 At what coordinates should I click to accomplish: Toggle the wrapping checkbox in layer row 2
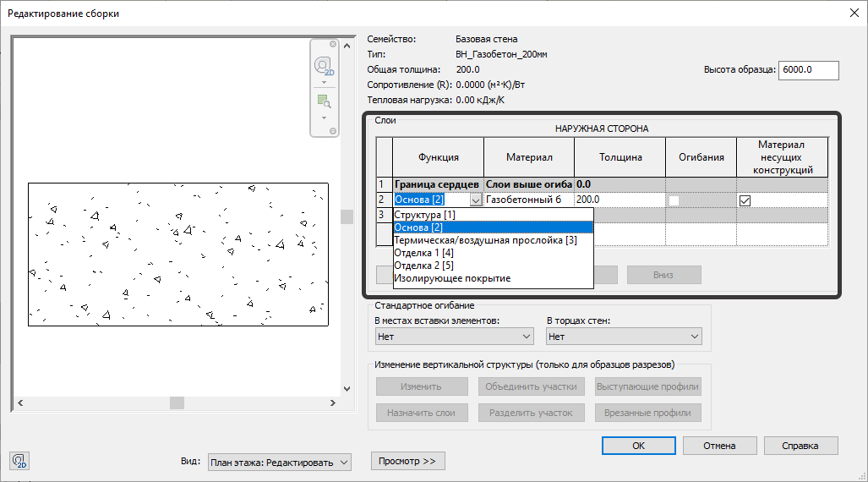coord(674,200)
